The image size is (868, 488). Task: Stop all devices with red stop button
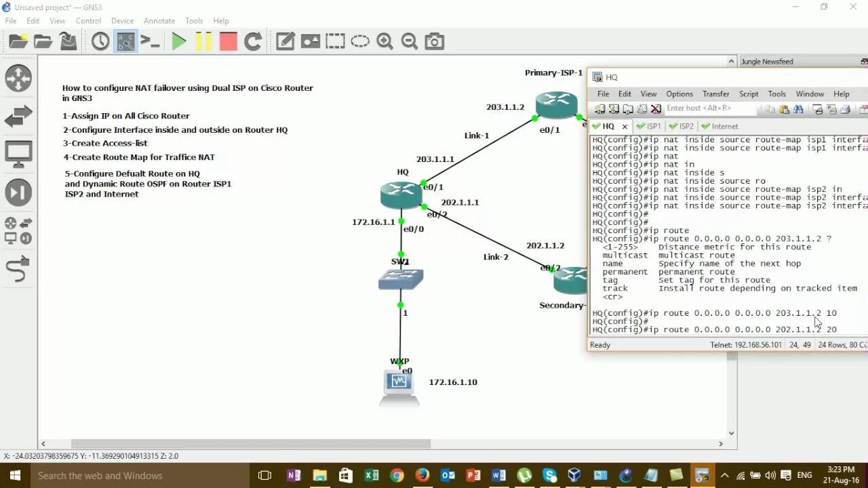(x=229, y=42)
